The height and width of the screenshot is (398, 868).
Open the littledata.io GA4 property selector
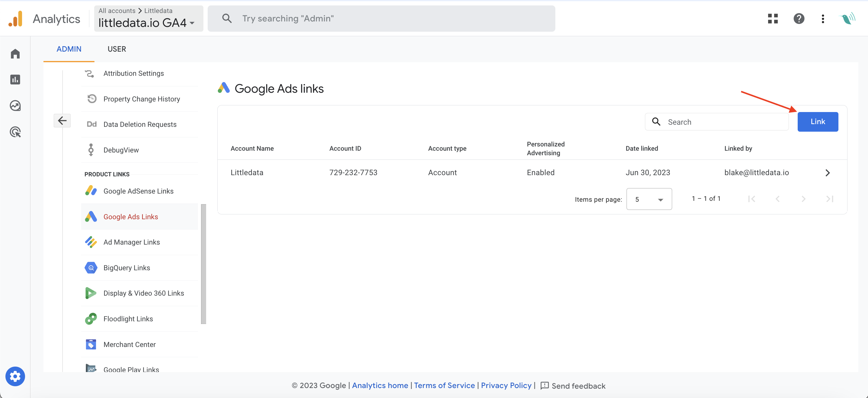coord(148,18)
